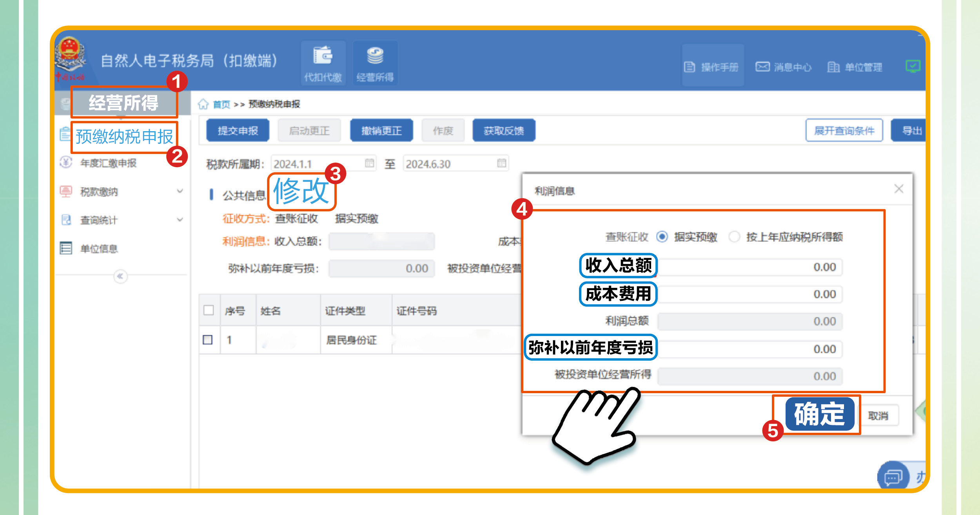
Task: Select 按上年应纳税所得额 radio option
Action: pyautogui.click(x=734, y=237)
